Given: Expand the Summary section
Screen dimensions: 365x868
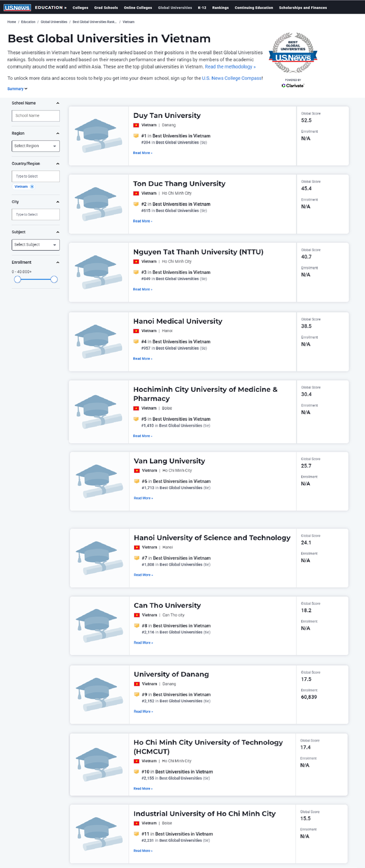Looking at the screenshot, I should [x=17, y=89].
